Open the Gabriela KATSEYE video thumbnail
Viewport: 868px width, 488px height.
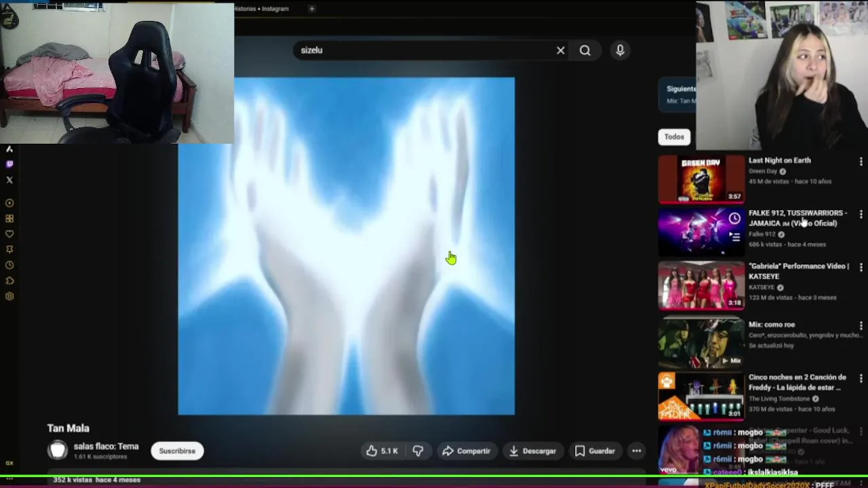pos(701,285)
